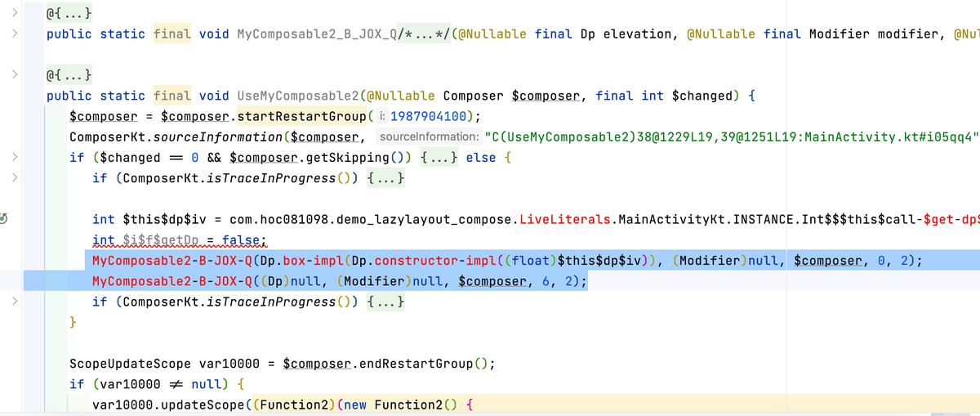
Task: Expand the {...} after the second isTraceInProgress()
Action: coord(385,302)
